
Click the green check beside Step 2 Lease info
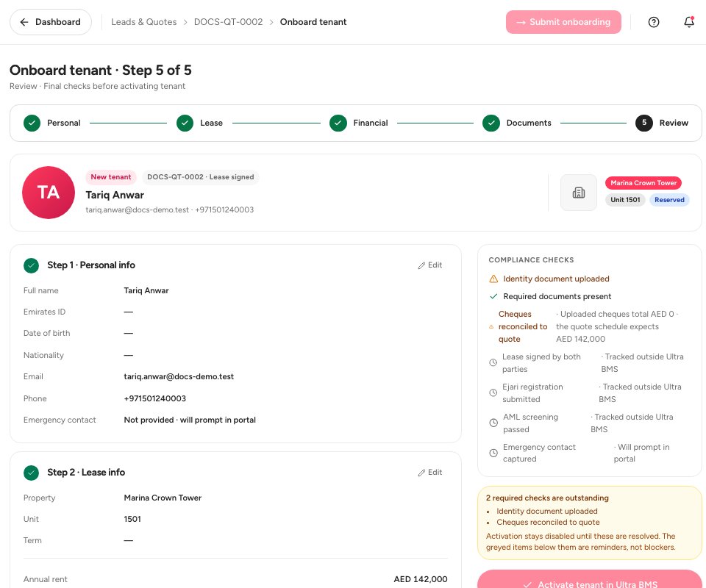[31, 473]
